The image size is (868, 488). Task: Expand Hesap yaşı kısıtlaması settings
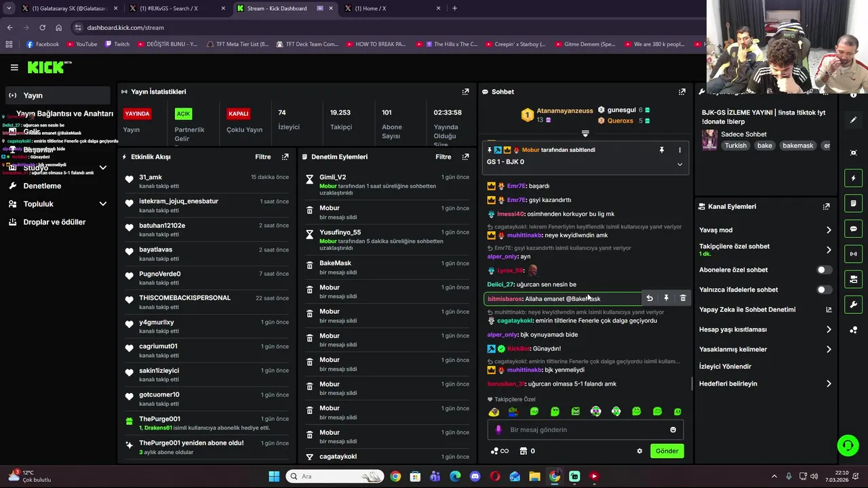(828, 329)
